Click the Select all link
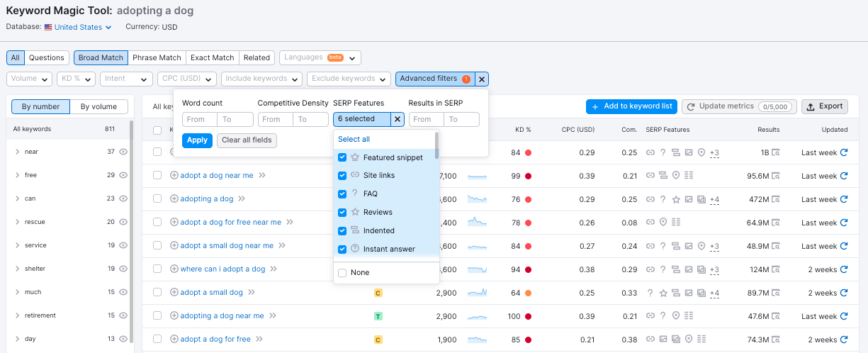Image resolution: width=868 pixels, height=353 pixels. [x=354, y=139]
